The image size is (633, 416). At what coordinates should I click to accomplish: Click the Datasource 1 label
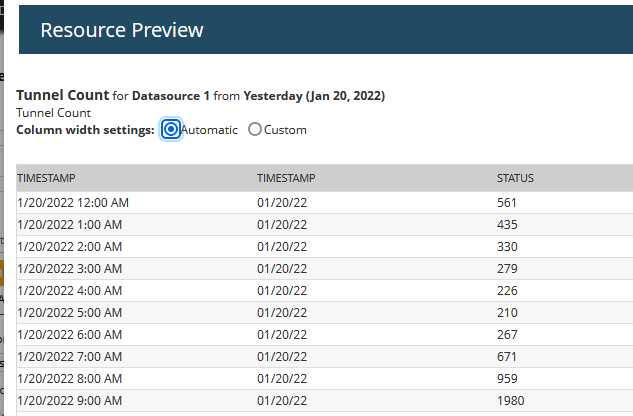coord(171,96)
